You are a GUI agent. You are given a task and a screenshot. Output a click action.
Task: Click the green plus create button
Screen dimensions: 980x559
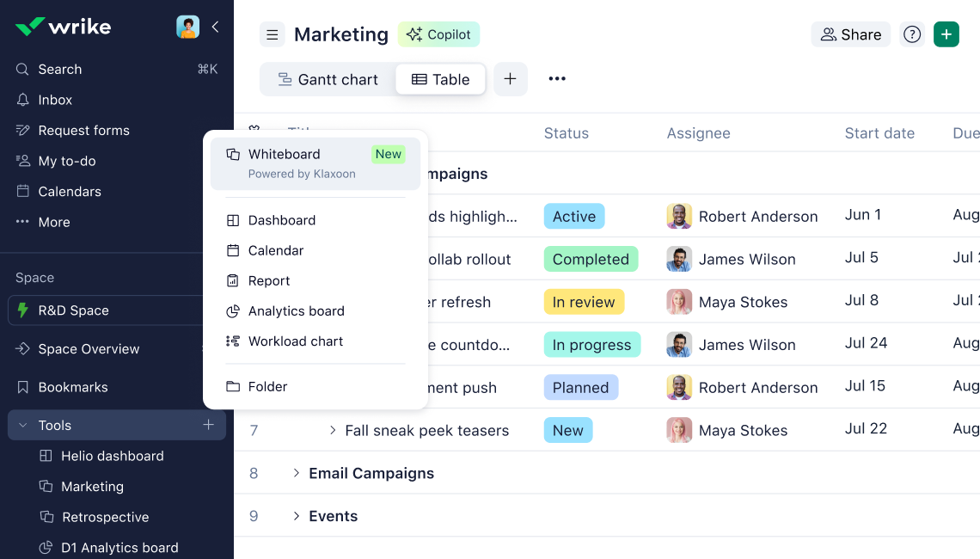tap(946, 34)
